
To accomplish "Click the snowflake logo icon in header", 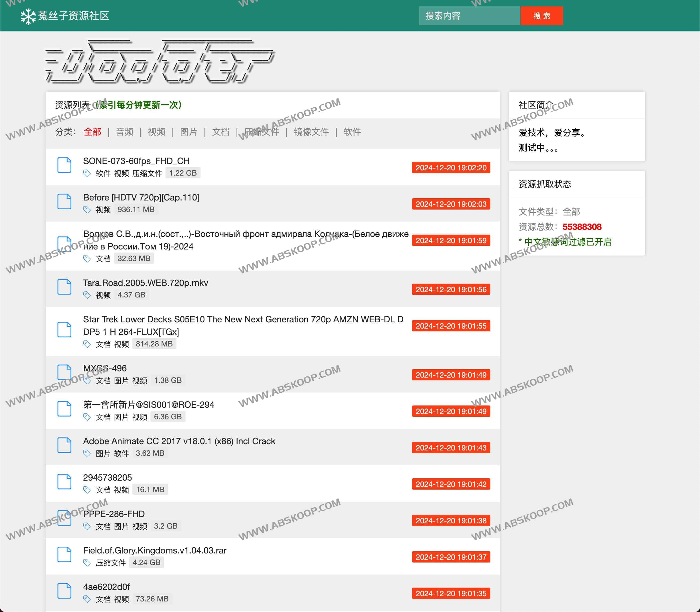I will pyautogui.click(x=28, y=16).
